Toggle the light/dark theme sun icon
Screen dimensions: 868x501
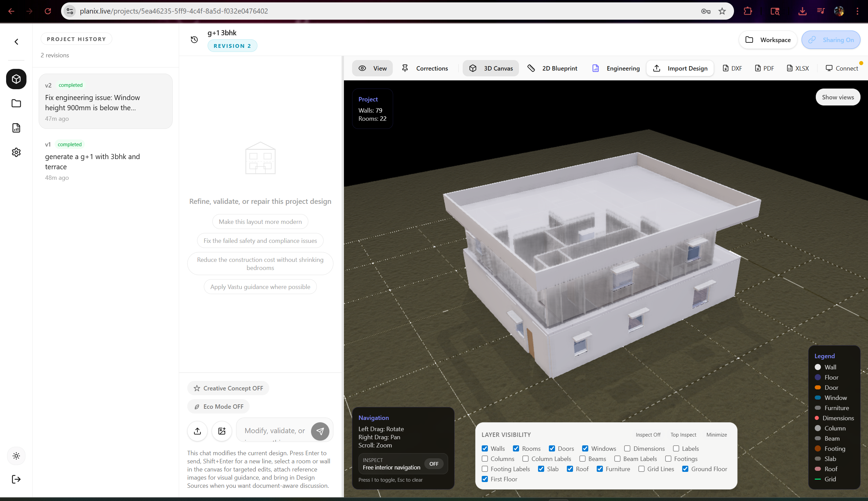pos(16,456)
